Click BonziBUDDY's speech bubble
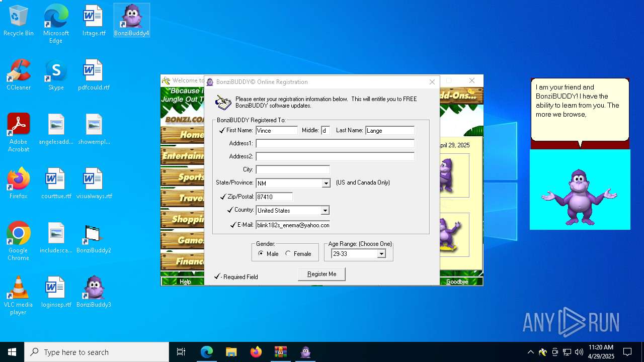The width and height of the screenshot is (644, 362). click(580, 110)
